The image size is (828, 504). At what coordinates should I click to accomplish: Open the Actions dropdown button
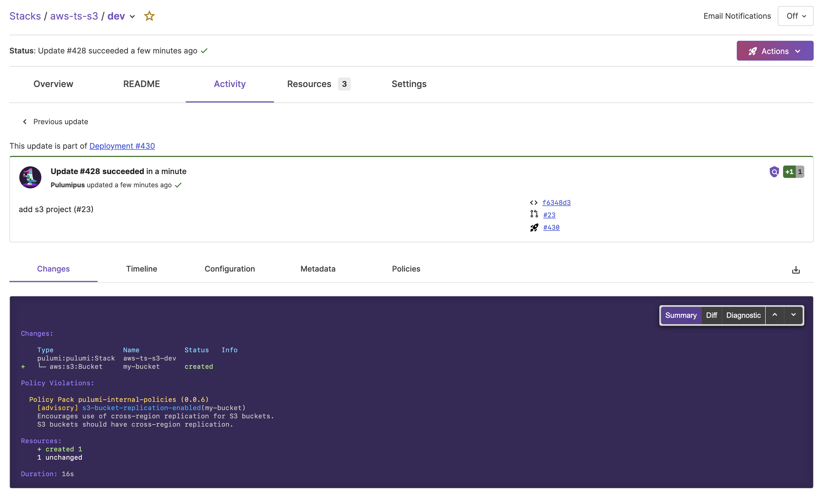(775, 51)
